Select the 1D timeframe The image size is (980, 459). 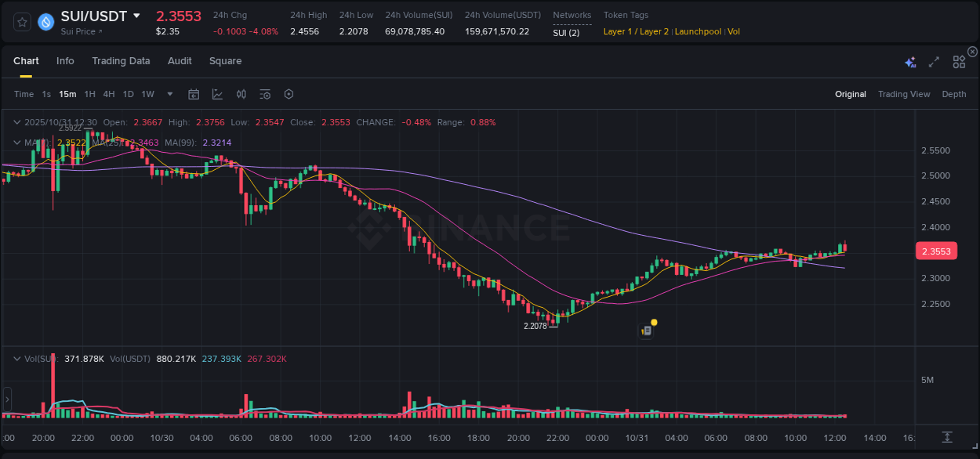coord(128,93)
